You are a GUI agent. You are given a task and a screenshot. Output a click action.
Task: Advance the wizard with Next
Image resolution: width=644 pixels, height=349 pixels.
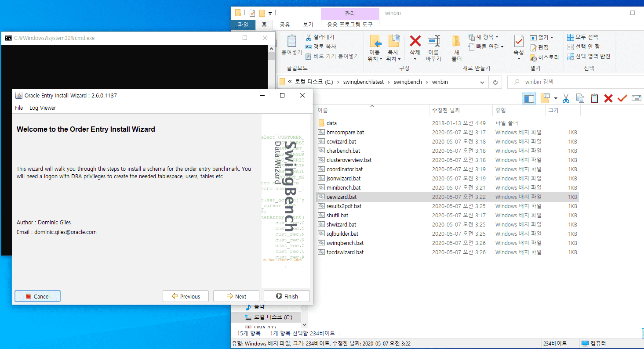pyautogui.click(x=236, y=296)
